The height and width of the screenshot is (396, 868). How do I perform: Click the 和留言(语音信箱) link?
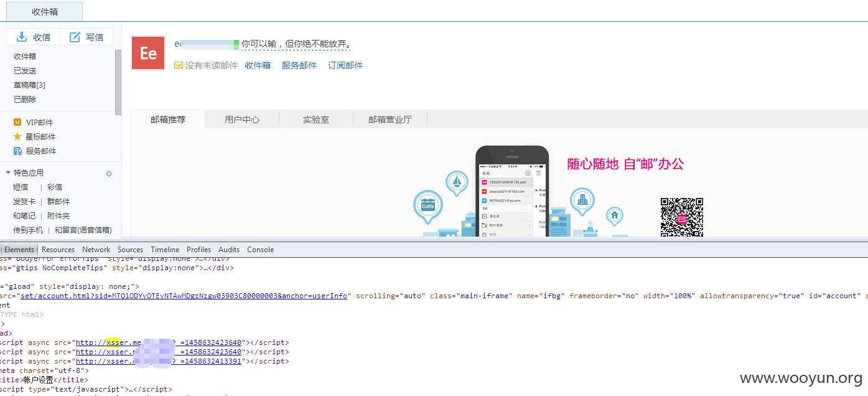pos(83,230)
